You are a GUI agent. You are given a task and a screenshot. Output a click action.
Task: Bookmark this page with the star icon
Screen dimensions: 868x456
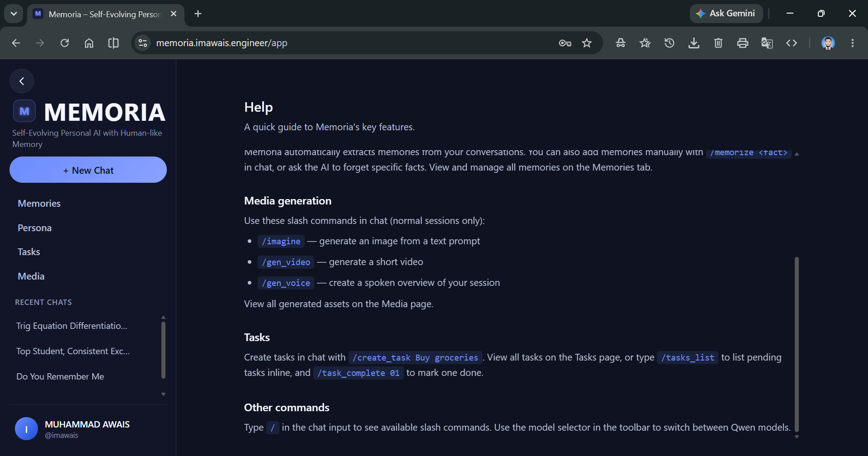pyautogui.click(x=586, y=43)
